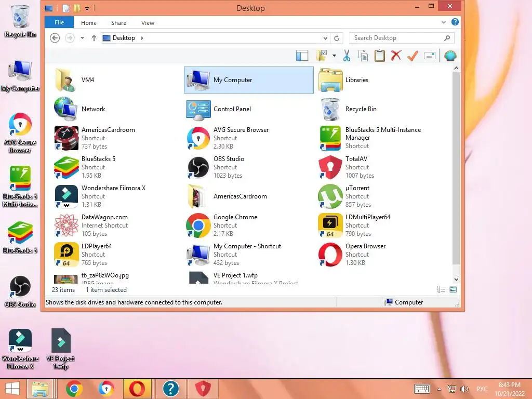Select the AVG Secure Browser shortcut in file list
The height and width of the screenshot is (399, 532).
tap(249, 138)
